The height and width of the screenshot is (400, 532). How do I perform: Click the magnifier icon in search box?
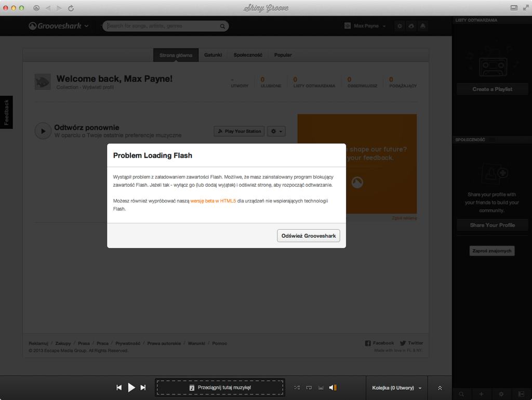(222, 26)
